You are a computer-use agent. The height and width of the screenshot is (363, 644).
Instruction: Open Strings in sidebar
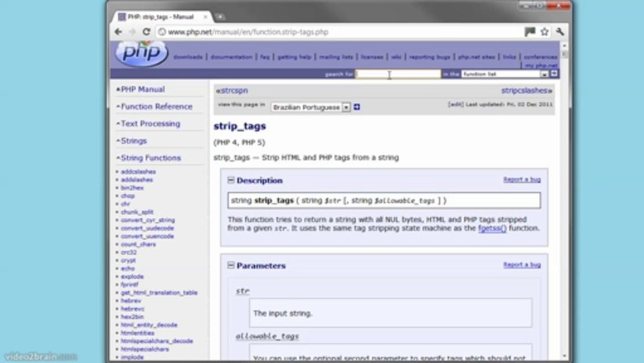tap(134, 141)
